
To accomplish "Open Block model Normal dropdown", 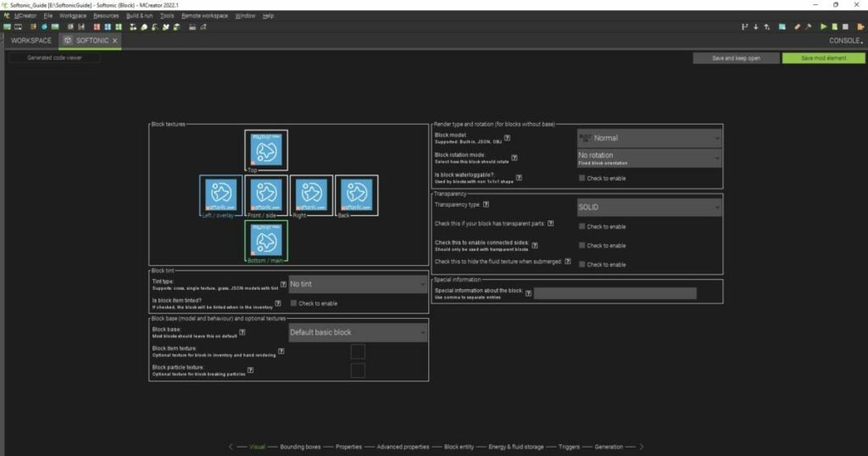I will (649, 138).
